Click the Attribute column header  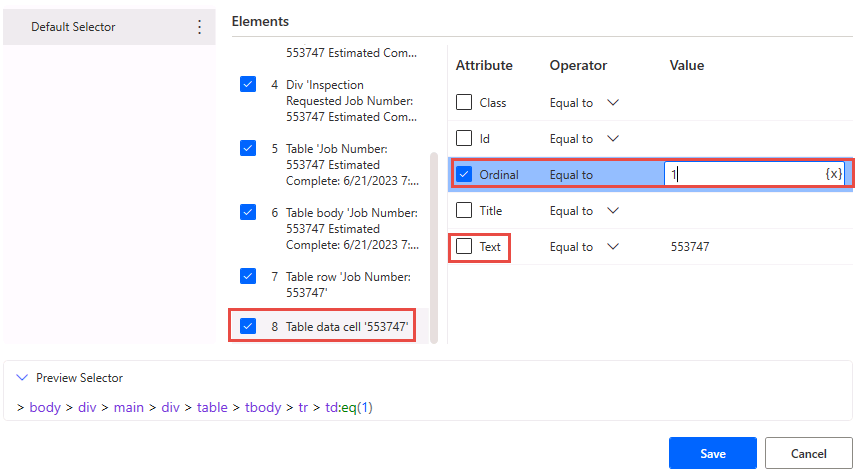[x=484, y=65]
